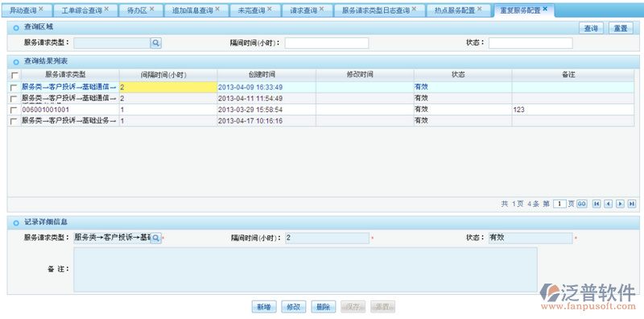Go to the previous results page
This screenshot has height=319, width=644.
(609, 204)
